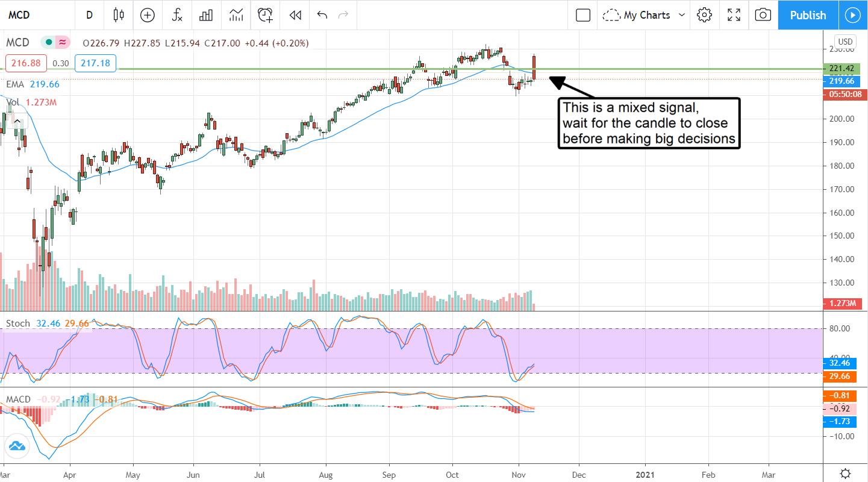Screen dimensions: 868x482
Task: Undo the last chart action
Action: click(x=322, y=15)
